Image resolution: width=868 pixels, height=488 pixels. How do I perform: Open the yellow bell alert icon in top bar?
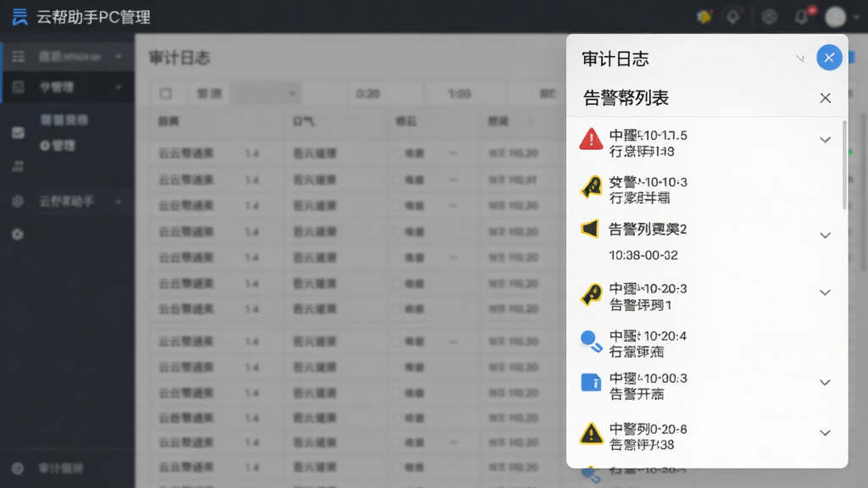tap(704, 17)
